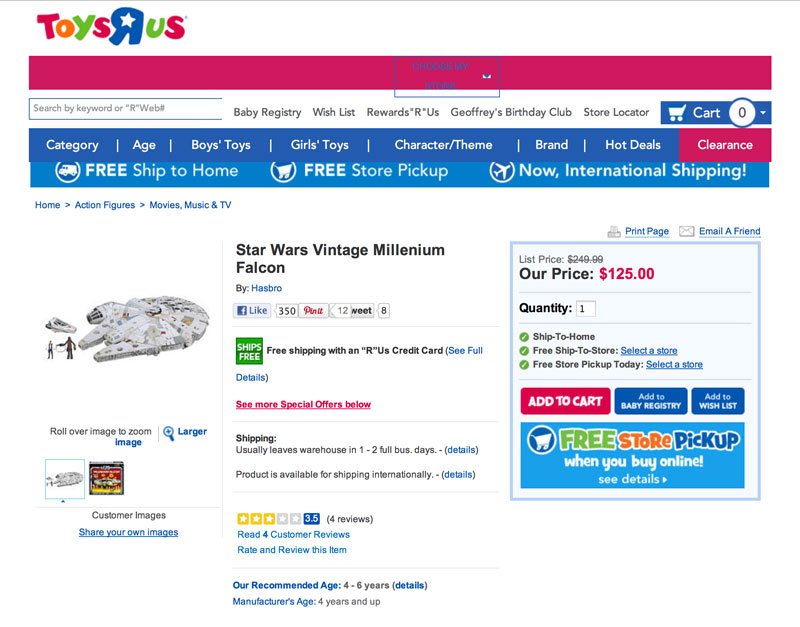This screenshot has height=627, width=800.
Task: Click the Print Page printer icon
Action: [614, 231]
